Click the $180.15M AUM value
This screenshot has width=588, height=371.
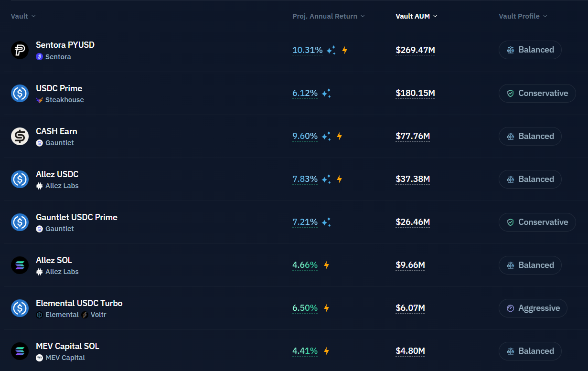click(415, 93)
